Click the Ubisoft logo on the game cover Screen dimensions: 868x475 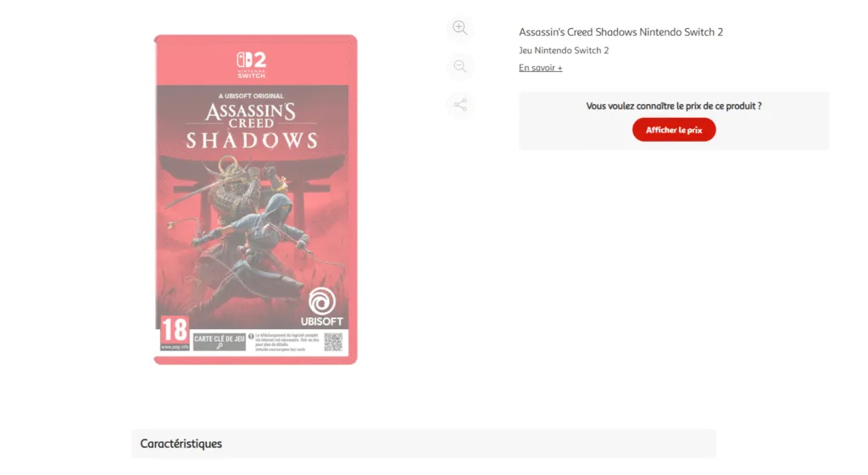tap(321, 307)
